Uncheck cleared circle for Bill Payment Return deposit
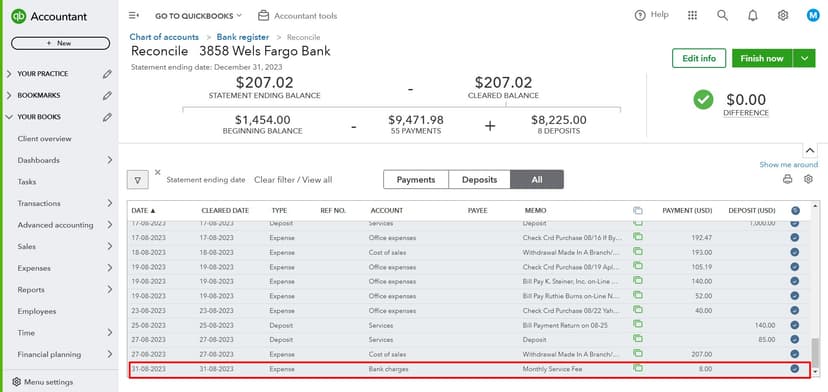Screen dimensions: 828x392 coord(795,325)
